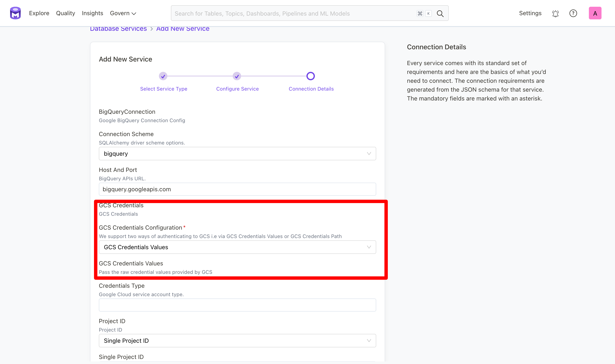Click the empty Credentials Type field
Viewport: 615px width, 364px height.
(x=237, y=305)
